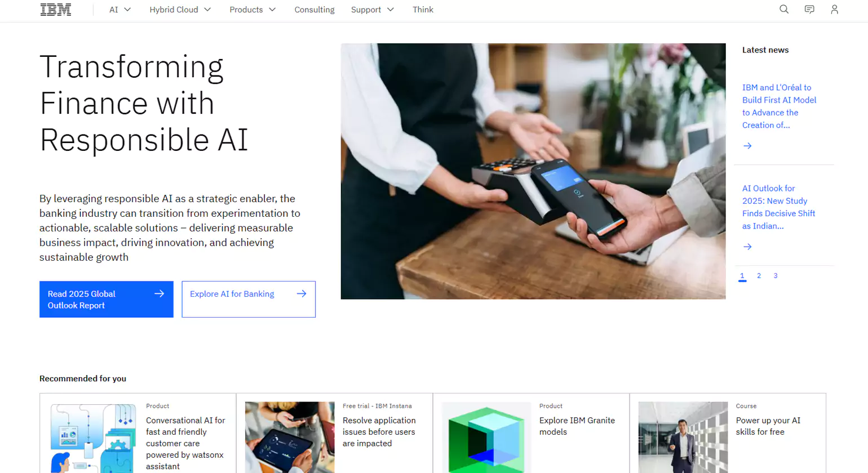Select the green Granite cube image

(x=486, y=438)
